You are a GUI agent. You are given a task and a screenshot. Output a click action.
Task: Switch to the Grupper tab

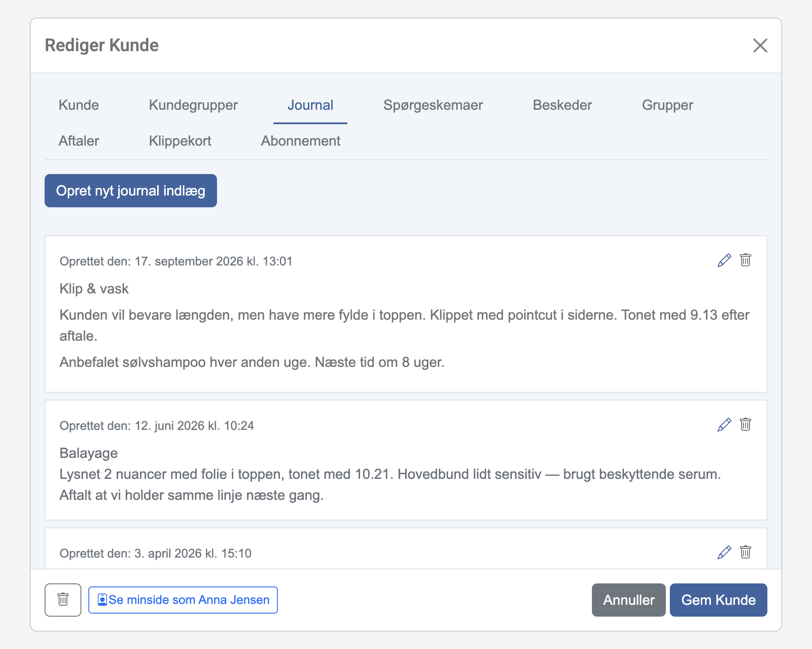click(668, 105)
